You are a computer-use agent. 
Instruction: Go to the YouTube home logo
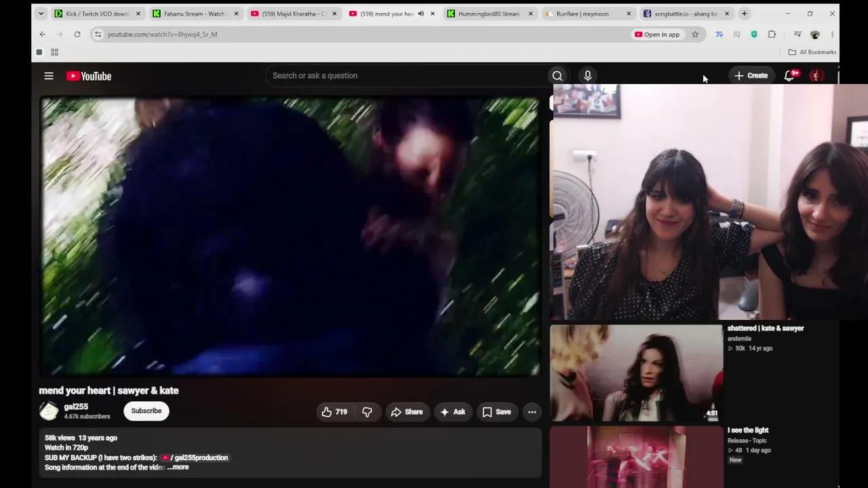[x=89, y=76]
